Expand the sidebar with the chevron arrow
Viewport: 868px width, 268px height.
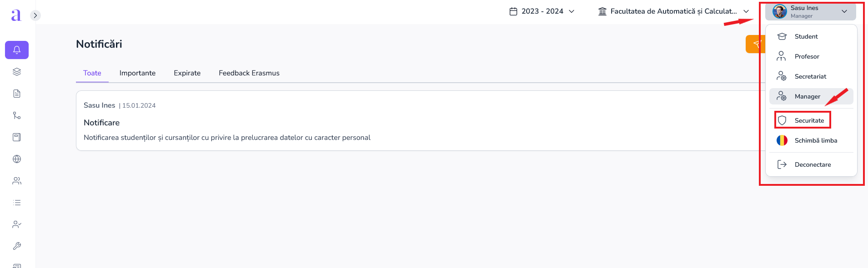tap(35, 15)
